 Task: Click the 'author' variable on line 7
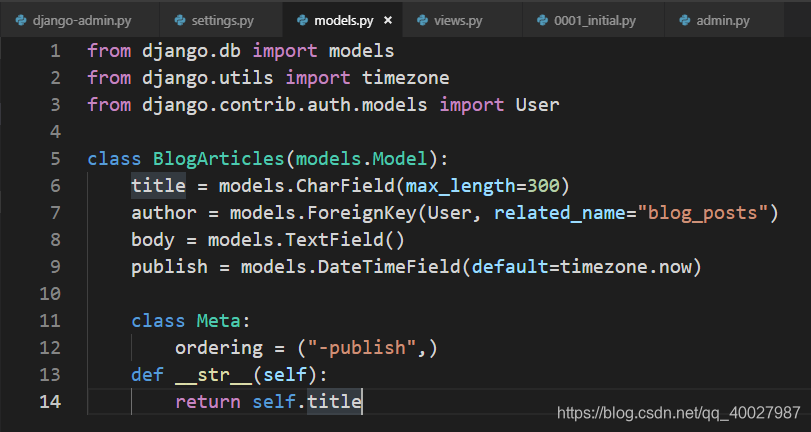click(x=164, y=213)
